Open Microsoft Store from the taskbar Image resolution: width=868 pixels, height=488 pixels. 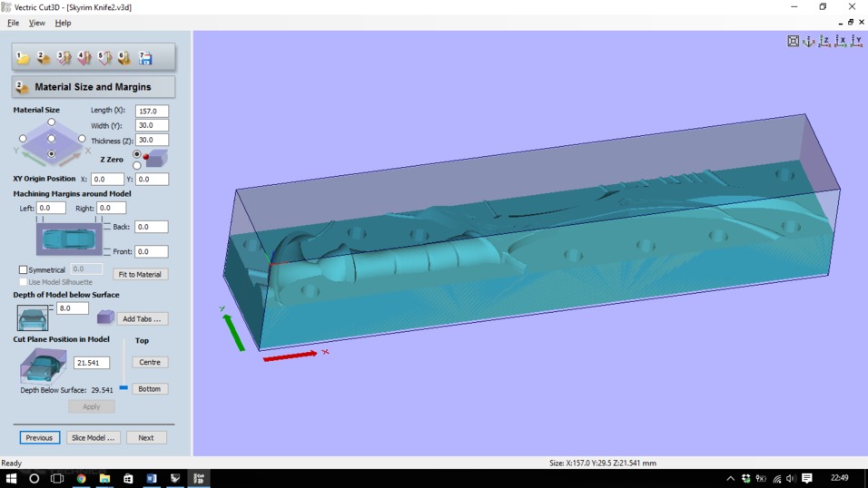pyautogui.click(x=128, y=479)
